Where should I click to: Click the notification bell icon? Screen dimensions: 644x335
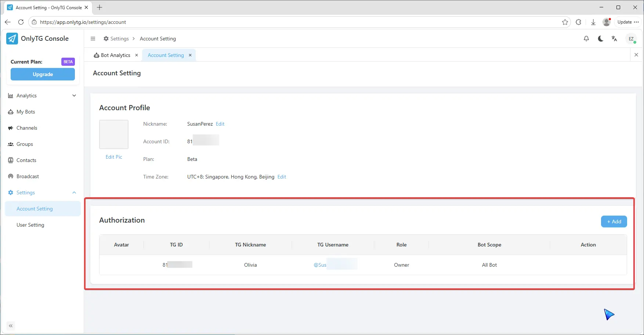point(586,39)
